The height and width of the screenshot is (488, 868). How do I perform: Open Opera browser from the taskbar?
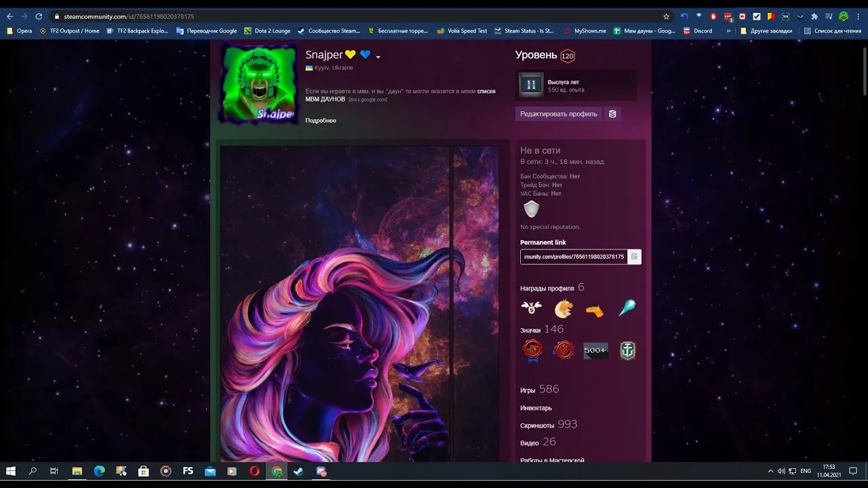pyautogui.click(x=254, y=471)
